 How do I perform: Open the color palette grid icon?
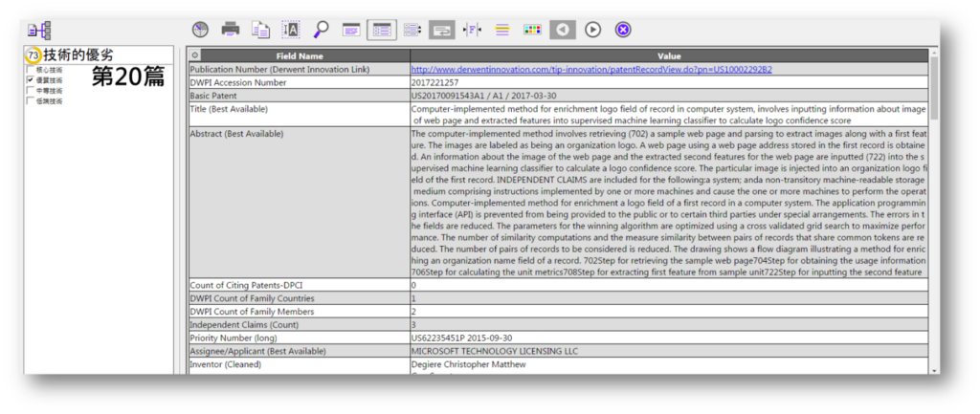[x=532, y=30]
